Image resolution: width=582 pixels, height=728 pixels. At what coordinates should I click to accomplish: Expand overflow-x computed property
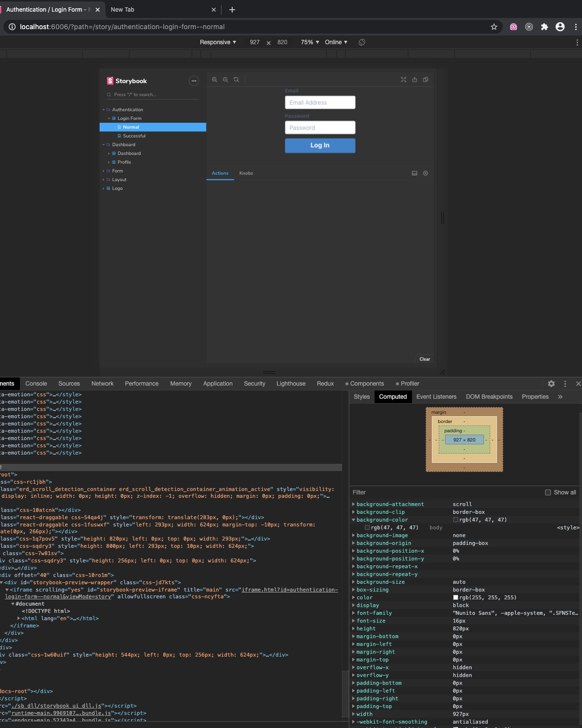(x=353, y=667)
